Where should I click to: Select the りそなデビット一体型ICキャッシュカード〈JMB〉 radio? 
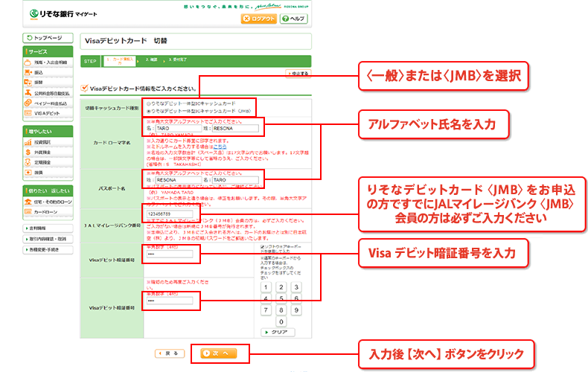click(x=149, y=112)
